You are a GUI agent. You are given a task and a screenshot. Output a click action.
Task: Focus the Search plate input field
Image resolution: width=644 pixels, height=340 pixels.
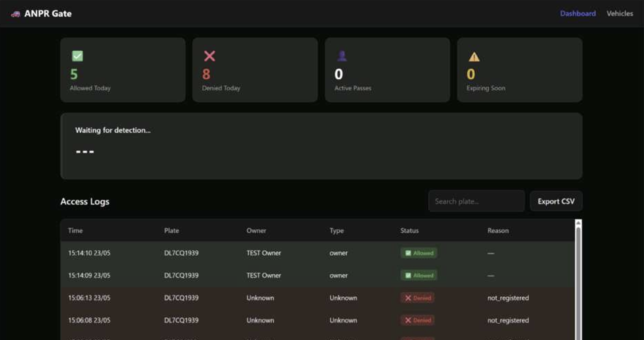[x=476, y=201]
